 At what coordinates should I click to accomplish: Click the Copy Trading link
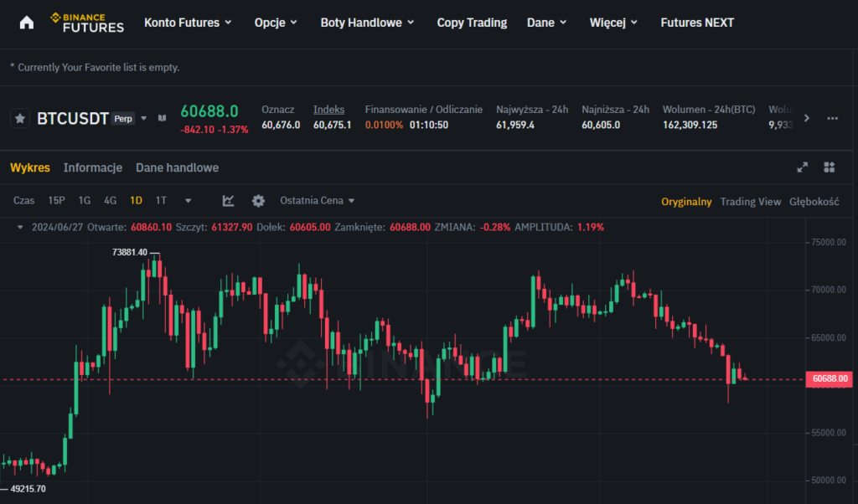point(472,23)
